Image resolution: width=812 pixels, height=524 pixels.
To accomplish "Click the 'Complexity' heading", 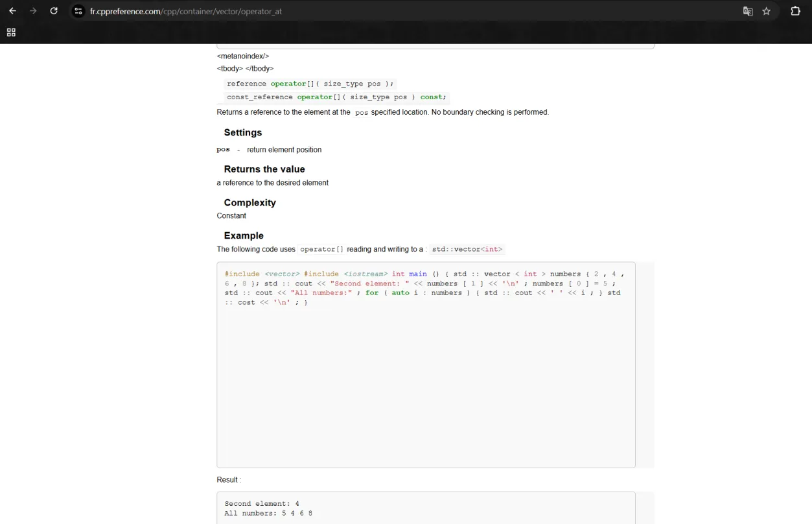I will (250, 202).
